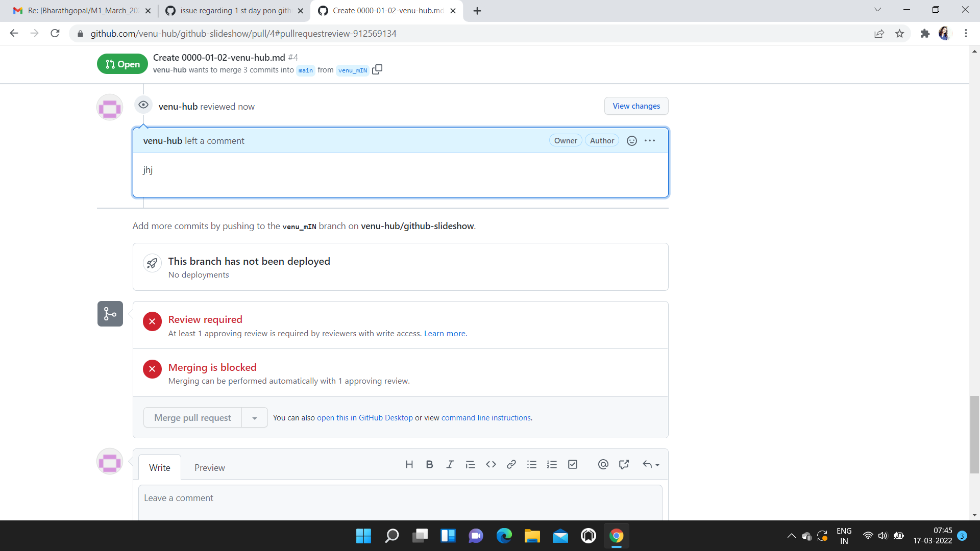This screenshot has width=980, height=551.
Task: Bookmark this page star icon
Action: 899,34
